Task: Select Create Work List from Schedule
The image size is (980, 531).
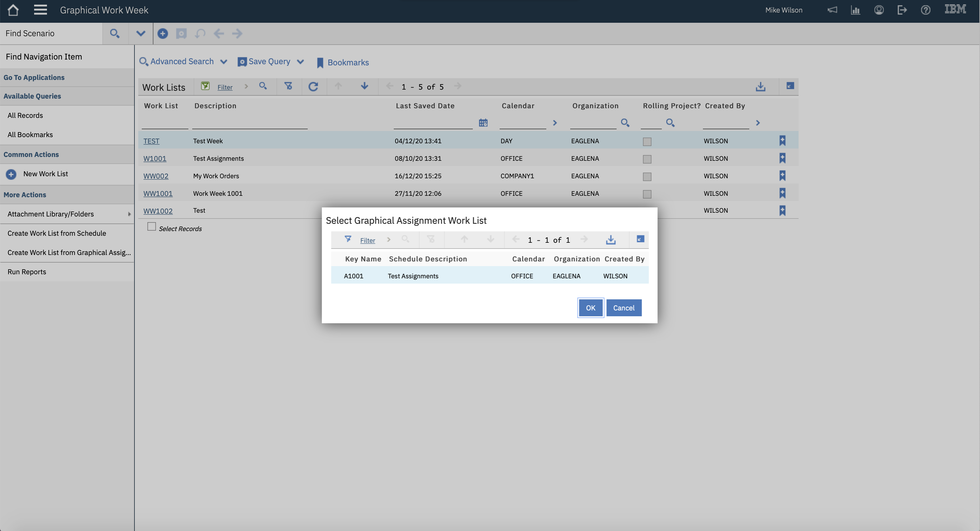Action: tap(57, 233)
